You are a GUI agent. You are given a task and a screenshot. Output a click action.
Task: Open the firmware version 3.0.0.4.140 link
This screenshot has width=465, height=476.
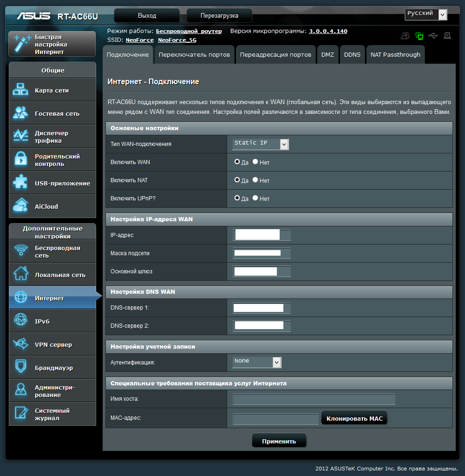click(328, 31)
